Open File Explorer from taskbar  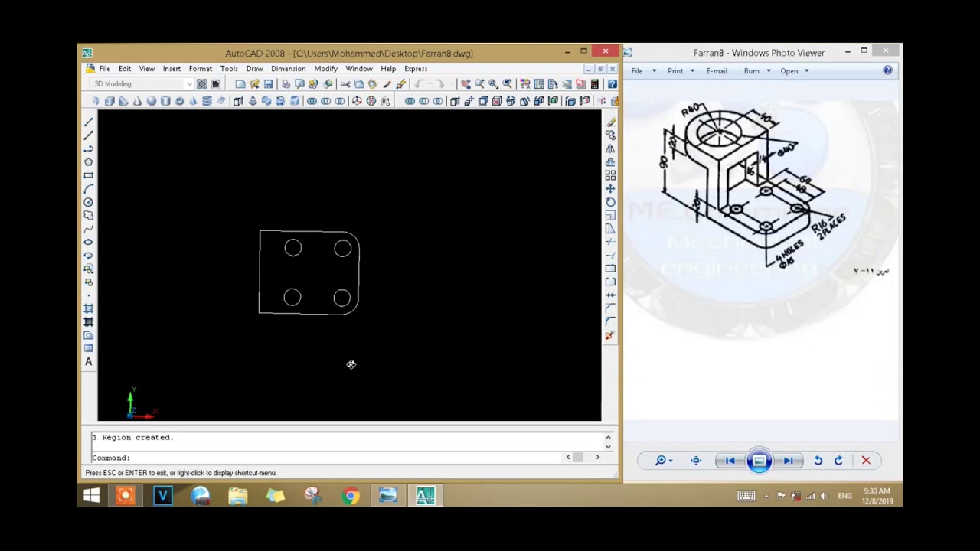pos(238,496)
